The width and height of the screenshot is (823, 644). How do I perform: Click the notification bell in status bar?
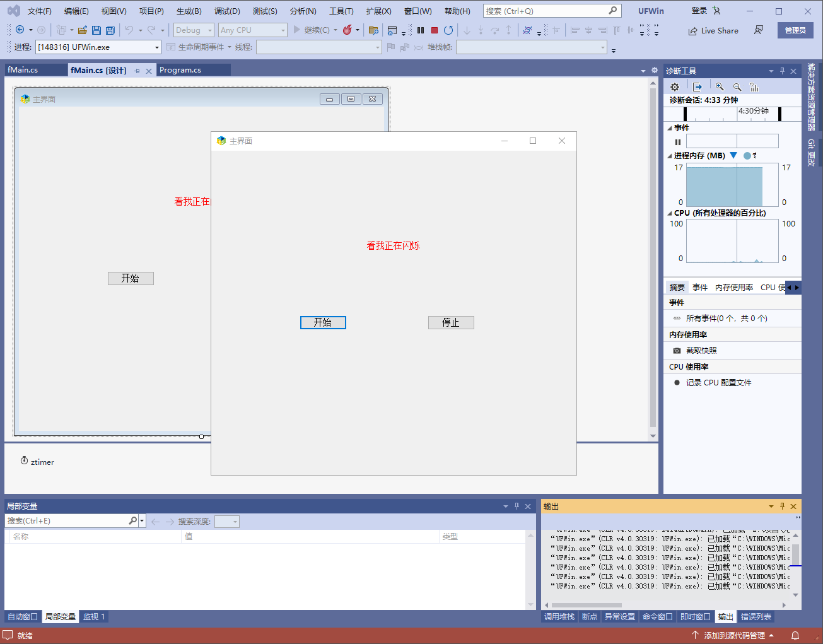(795, 635)
